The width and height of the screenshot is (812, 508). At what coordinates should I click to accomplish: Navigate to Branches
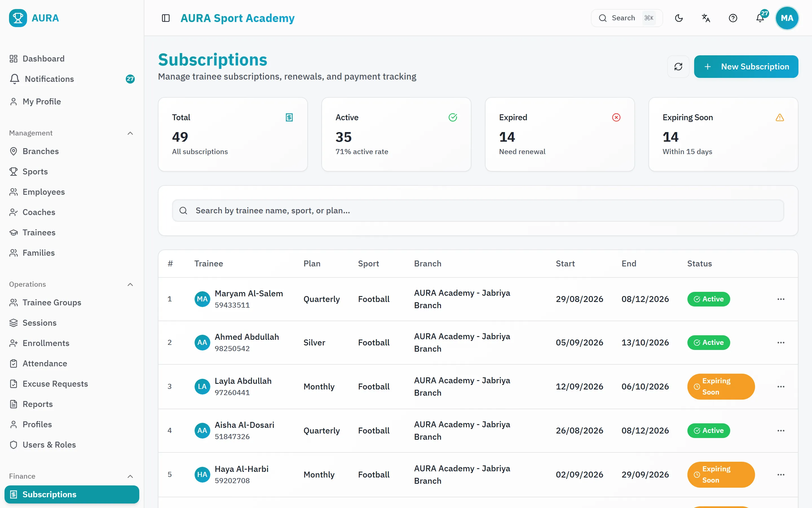(x=72, y=151)
